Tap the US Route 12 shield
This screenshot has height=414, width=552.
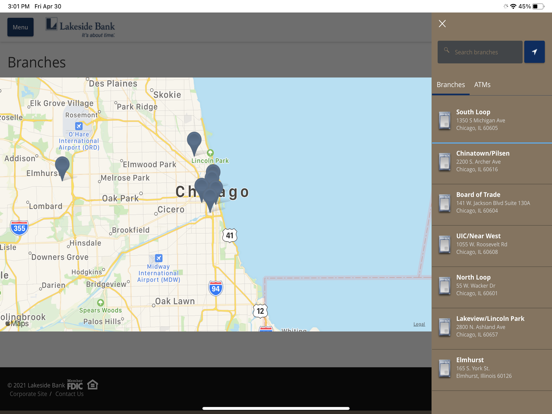[260, 311]
